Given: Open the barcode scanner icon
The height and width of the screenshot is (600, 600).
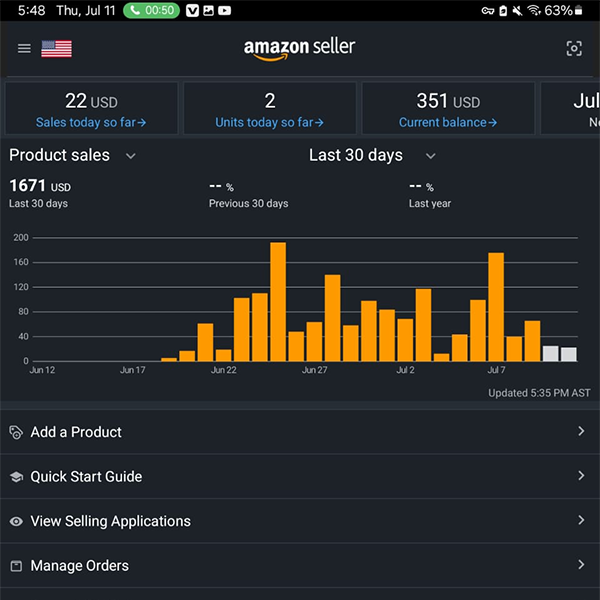Looking at the screenshot, I should 573,48.
